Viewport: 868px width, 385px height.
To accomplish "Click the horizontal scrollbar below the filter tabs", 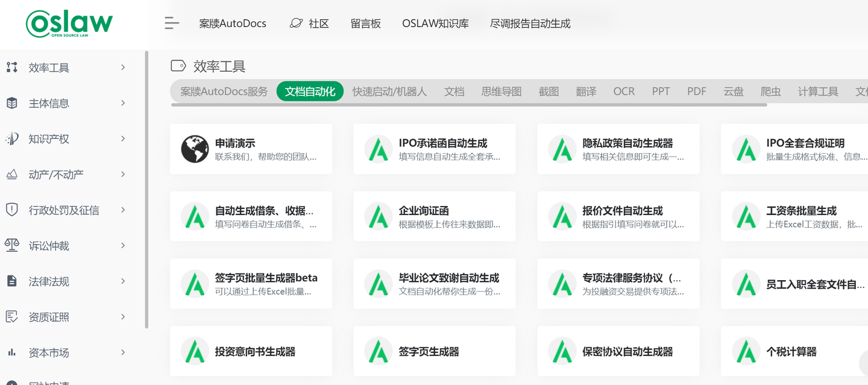I will (x=468, y=105).
